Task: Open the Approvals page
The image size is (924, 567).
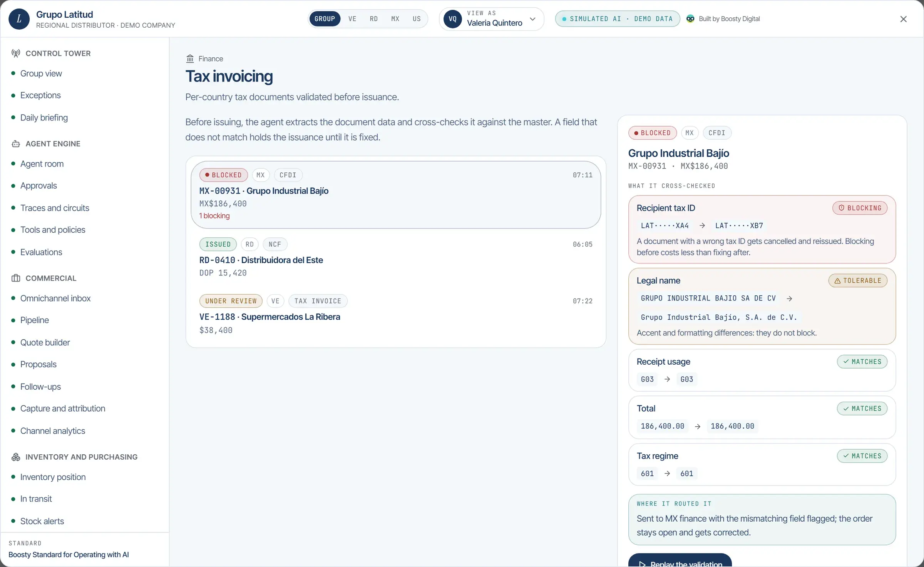Action: click(x=38, y=185)
